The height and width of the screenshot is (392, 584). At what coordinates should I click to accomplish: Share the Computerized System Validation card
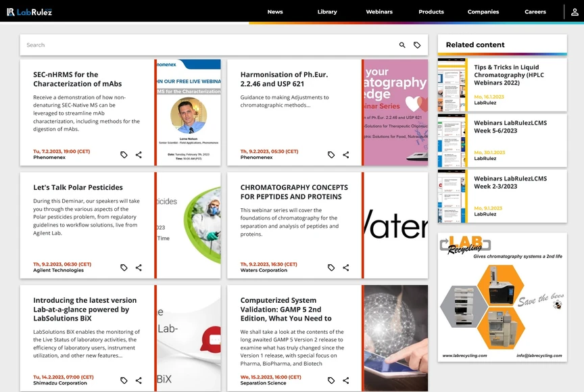(x=346, y=381)
